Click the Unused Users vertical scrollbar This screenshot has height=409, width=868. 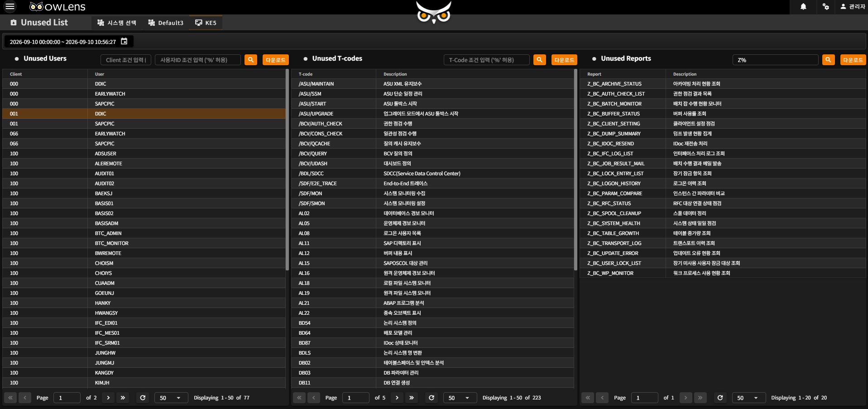(288, 170)
